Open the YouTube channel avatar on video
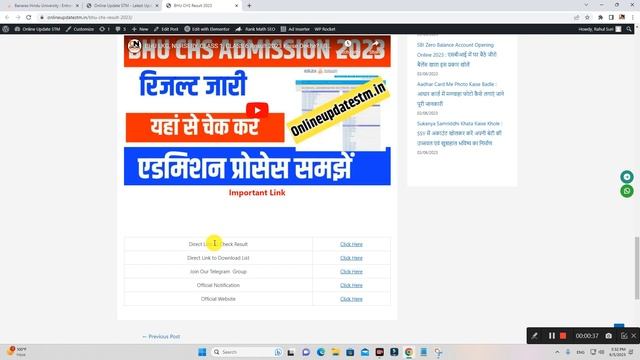640x360 pixels. point(135,45)
